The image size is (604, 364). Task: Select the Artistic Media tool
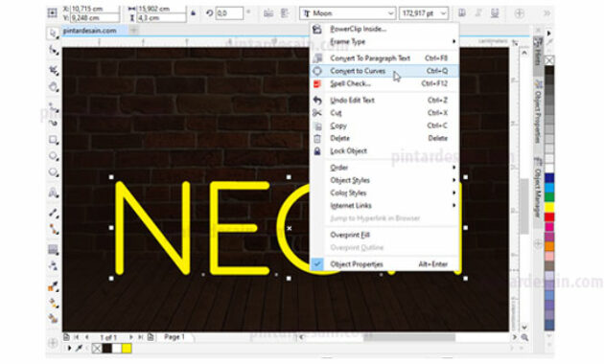[x=53, y=123]
